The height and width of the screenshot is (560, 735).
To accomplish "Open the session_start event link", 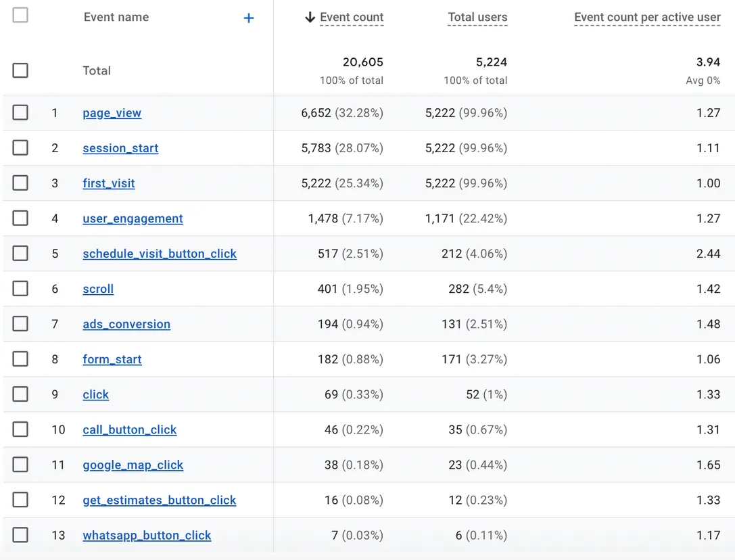I will click(120, 148).
